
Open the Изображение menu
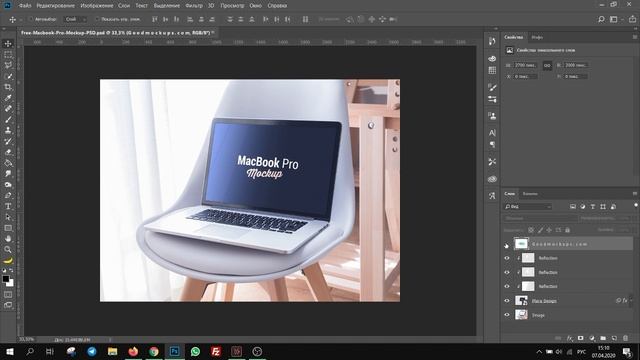[x=97, y=6]
